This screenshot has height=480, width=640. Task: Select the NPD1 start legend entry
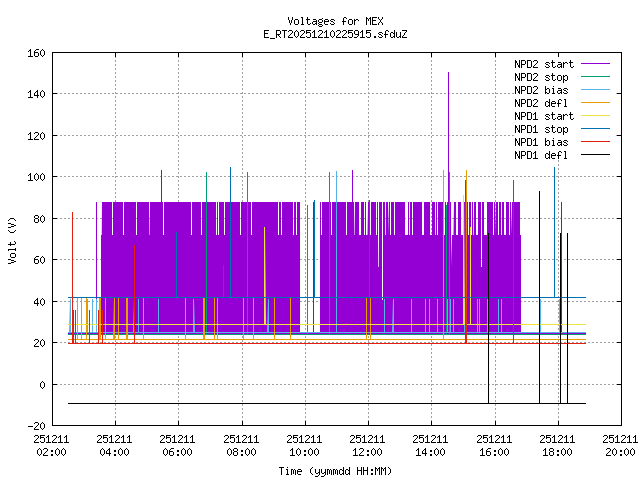(x=544, y=115)
